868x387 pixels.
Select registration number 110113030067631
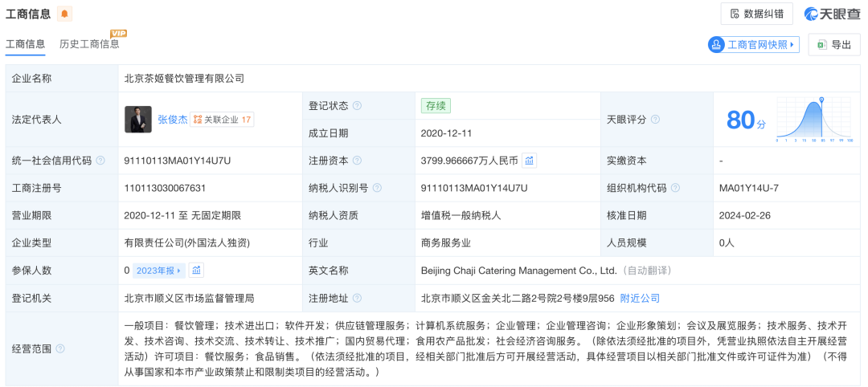coord(165,188)
